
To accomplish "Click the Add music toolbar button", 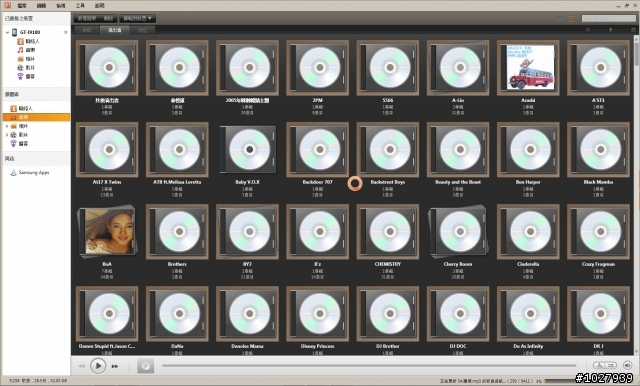I will [87, 18].
